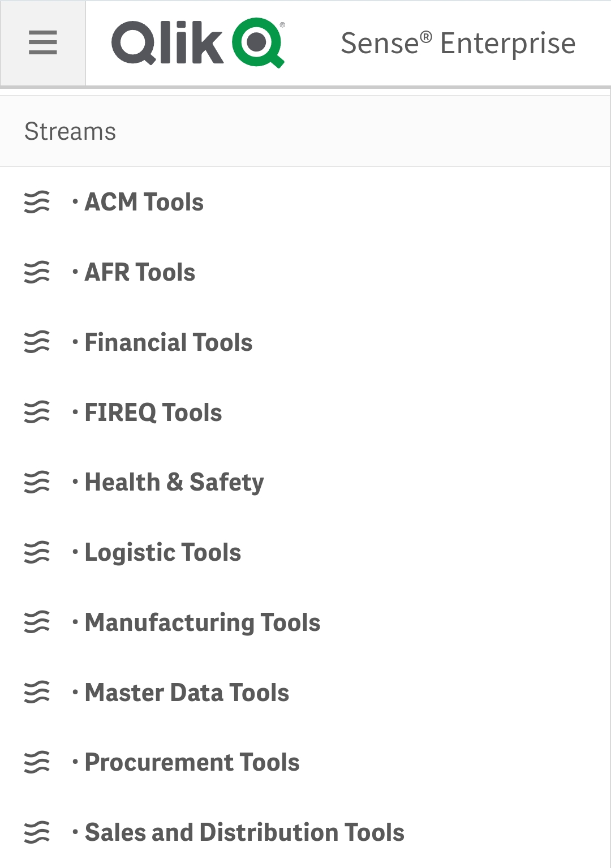Click the stream icon beside AFR Tools
Viewport: 611px width, 868px height.
[x=37, y=272]
